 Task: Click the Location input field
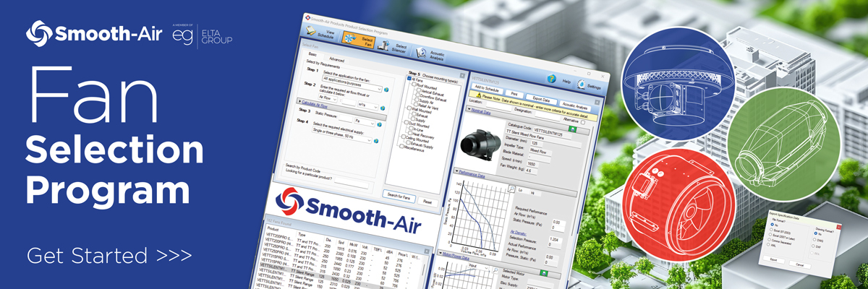(x=499, y=105)
